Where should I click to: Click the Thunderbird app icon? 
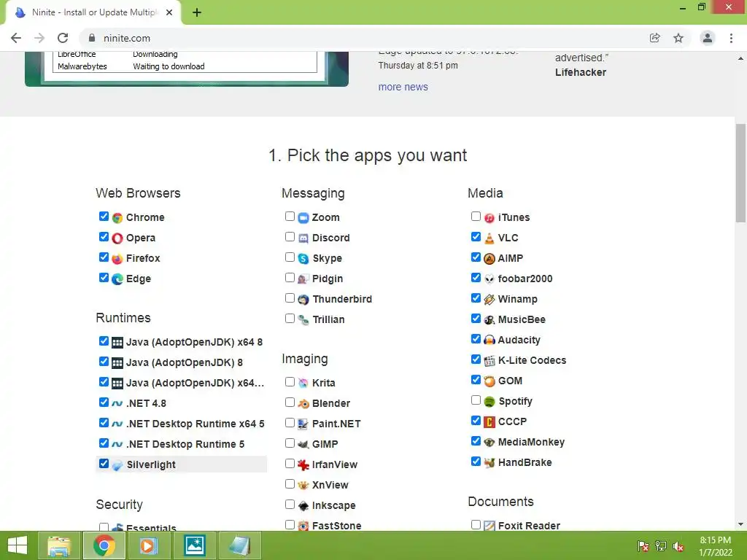click(303, 300)
